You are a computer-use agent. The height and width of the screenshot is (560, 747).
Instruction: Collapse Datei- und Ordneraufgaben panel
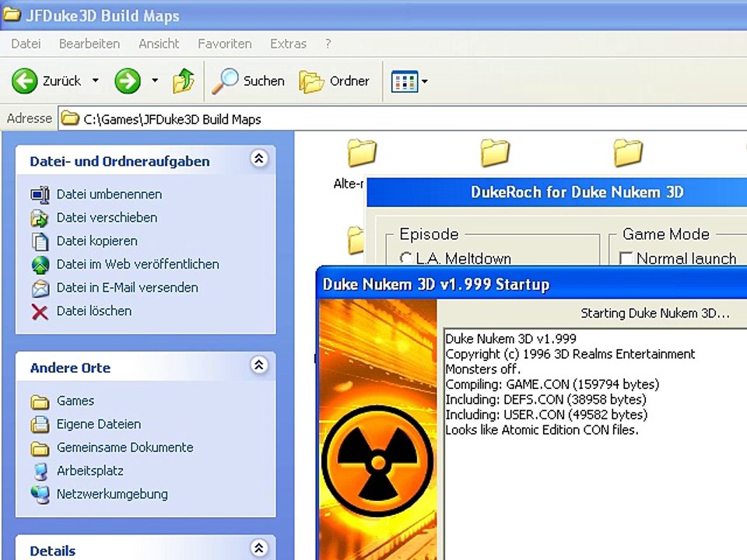coord(258,159)
